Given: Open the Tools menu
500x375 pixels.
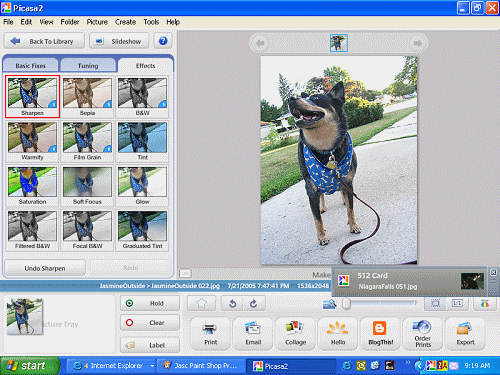Looking at the screenshot, I should 151,22.
